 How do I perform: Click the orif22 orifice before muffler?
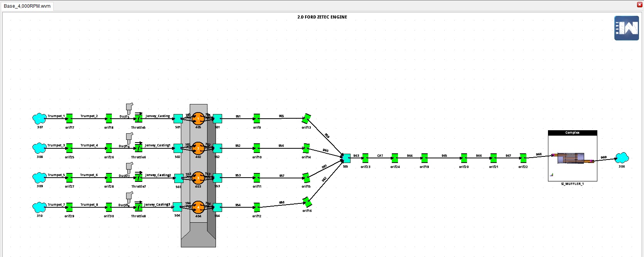tap(523, 158)
